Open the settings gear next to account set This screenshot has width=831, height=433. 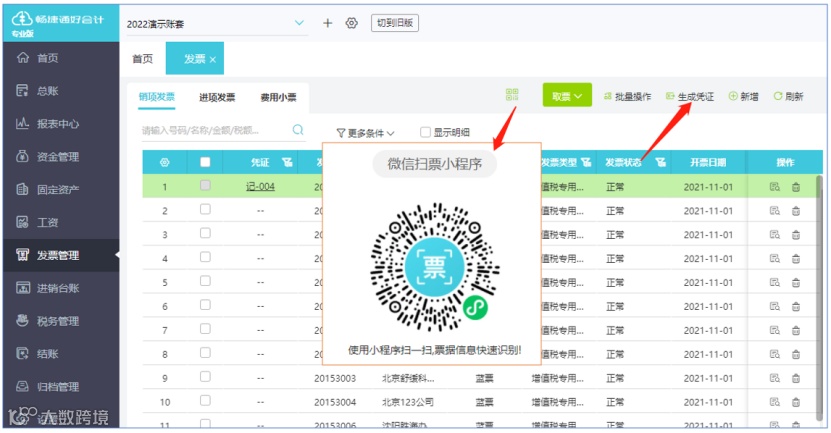coord(351,23)
